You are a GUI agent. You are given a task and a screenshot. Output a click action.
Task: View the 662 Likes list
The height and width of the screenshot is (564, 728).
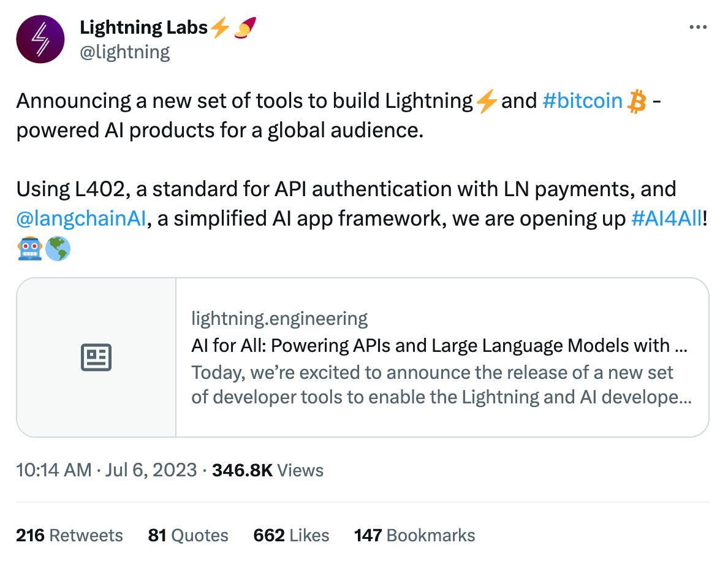click(x=291, y=535)
